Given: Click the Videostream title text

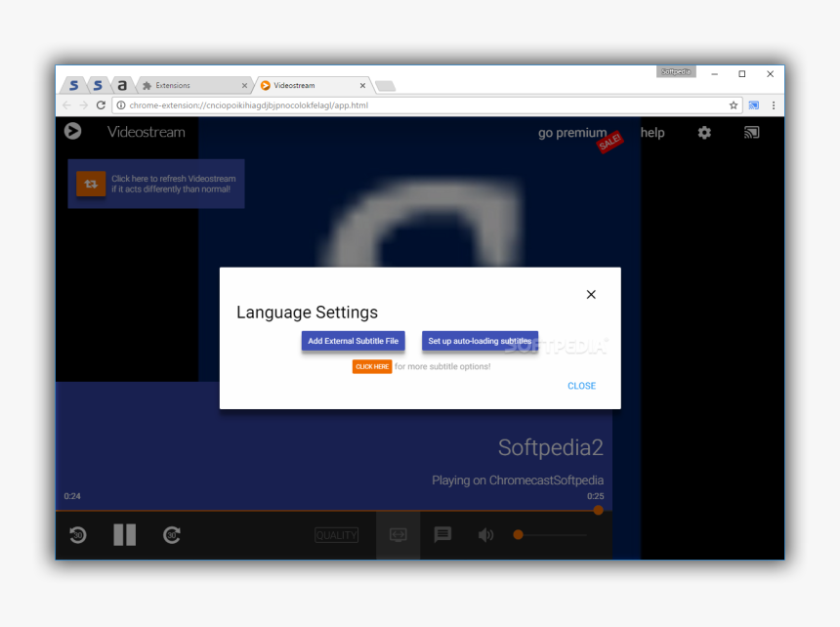Looking at the screenshot, I should point(147,132).
